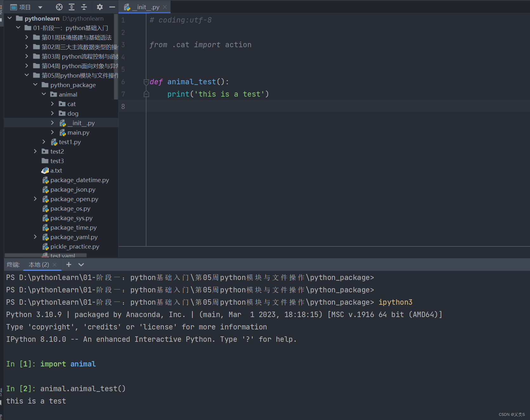Viewport: 530px width, 420px height.
Task: Expand the 第01周环境搭建与基础语法 folder
Action: pos(27,37)
